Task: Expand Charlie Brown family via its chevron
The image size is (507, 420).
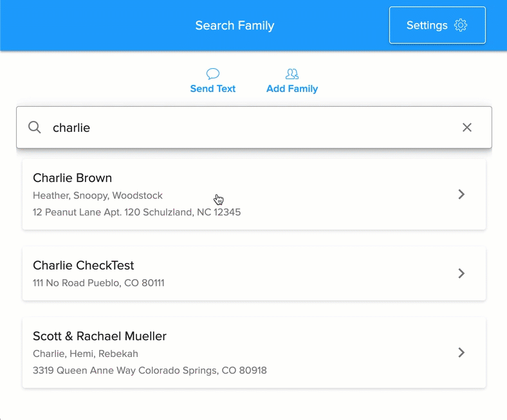Action: (461, 194)
